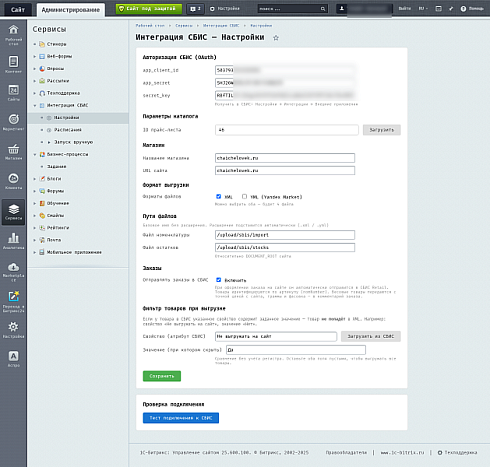
Task: Click the green Сохранить button
Action: pyautogui.click(x=162, y=376)
